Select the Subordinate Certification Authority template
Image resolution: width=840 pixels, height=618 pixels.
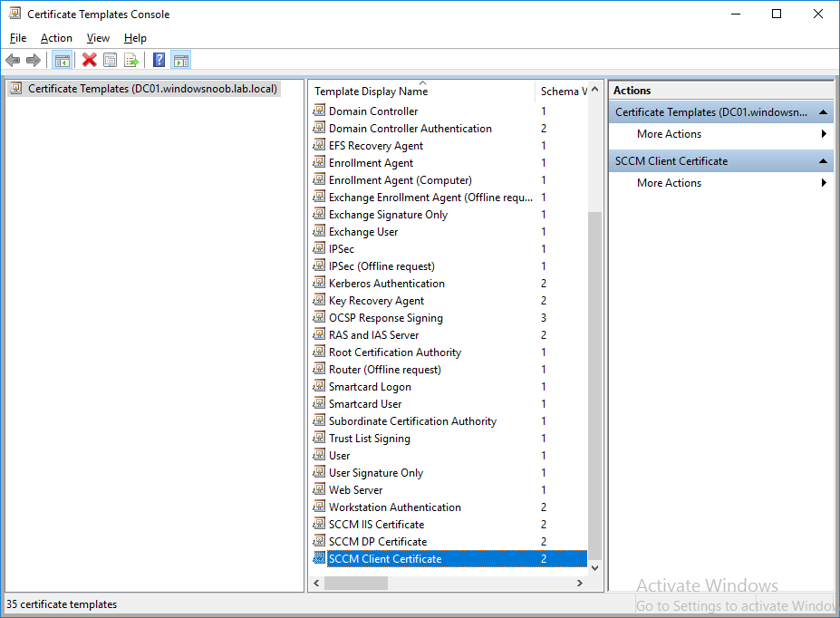pos(412,421)
